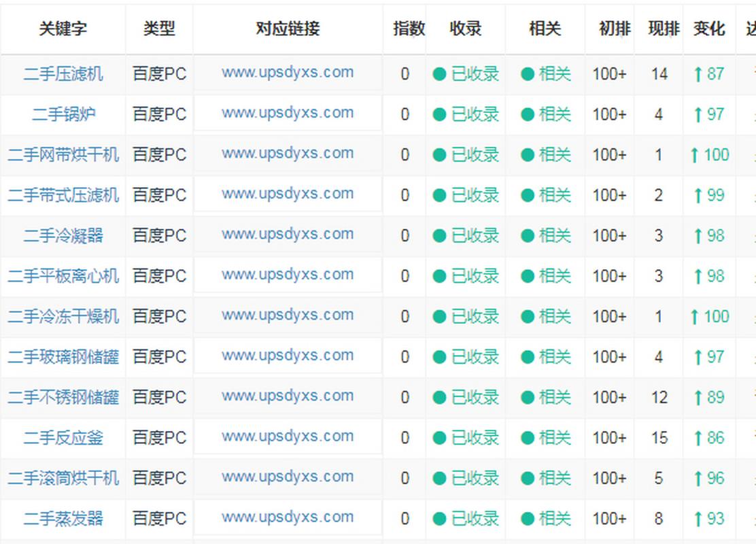Open the keyword link 二手网带烘干机
The height and width of the screenshot is (544, 756).
[63, 155]
